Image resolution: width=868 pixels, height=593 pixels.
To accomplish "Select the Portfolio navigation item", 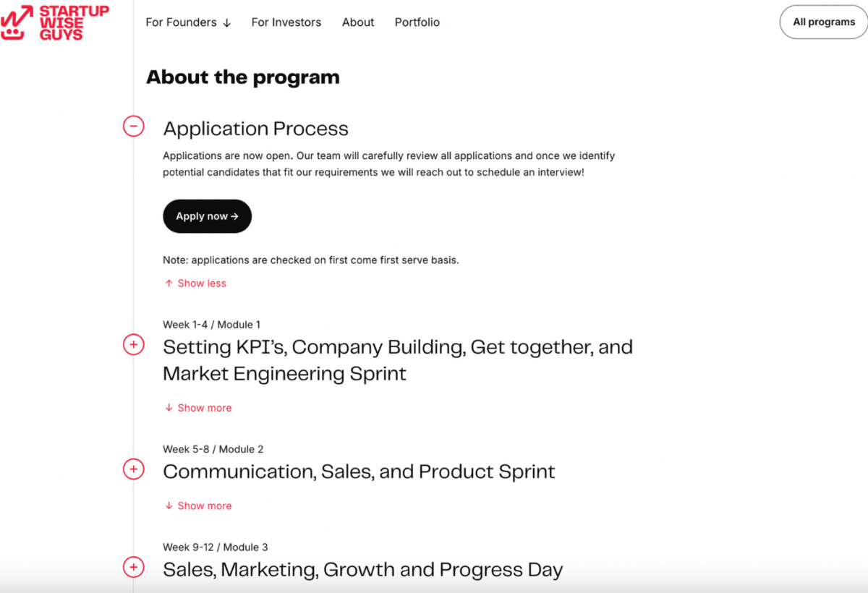I will coord(417,22).
